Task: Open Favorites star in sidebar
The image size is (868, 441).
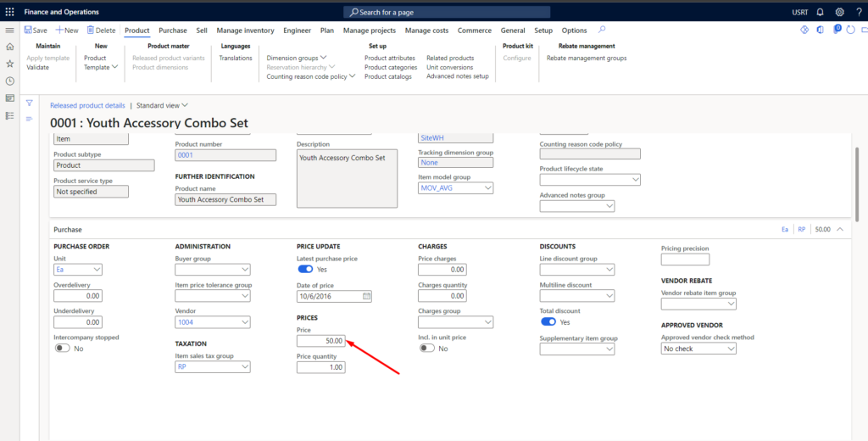Action: [9, 64]
